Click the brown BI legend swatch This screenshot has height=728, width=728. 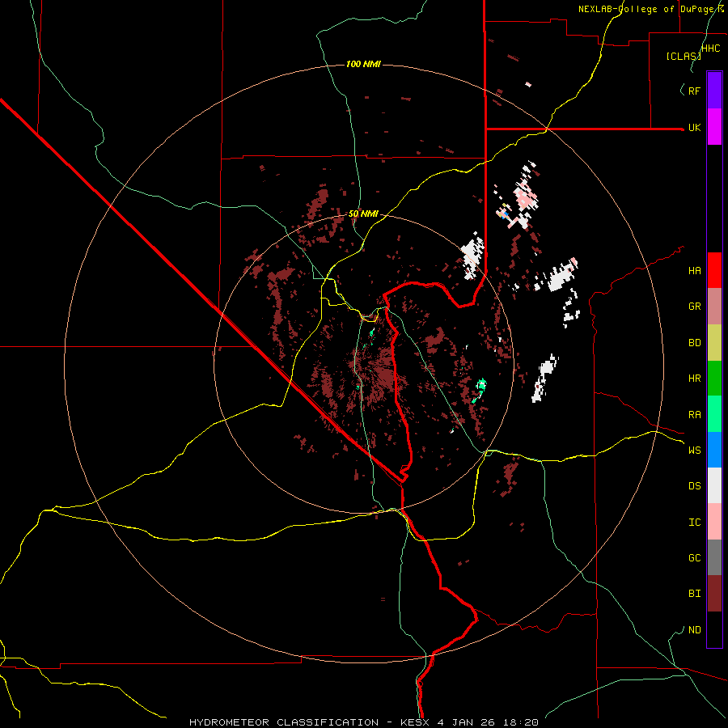[x=714, y=594]
